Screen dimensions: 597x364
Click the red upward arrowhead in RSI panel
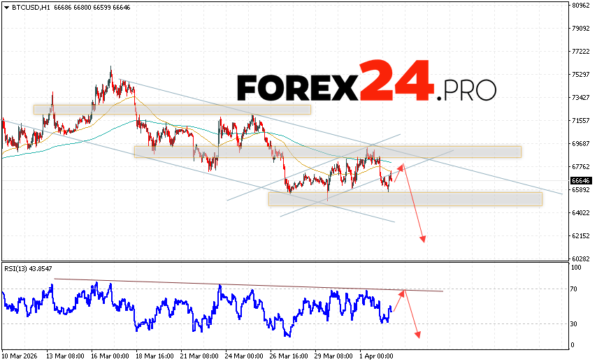point(403,291)
